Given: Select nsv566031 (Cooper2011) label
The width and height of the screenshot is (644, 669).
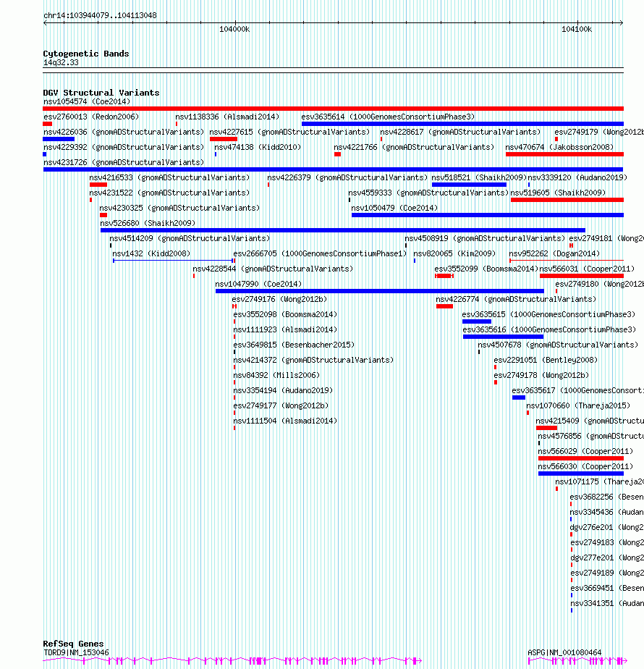Looking at the screenshot, I should (x=587, y=269).
